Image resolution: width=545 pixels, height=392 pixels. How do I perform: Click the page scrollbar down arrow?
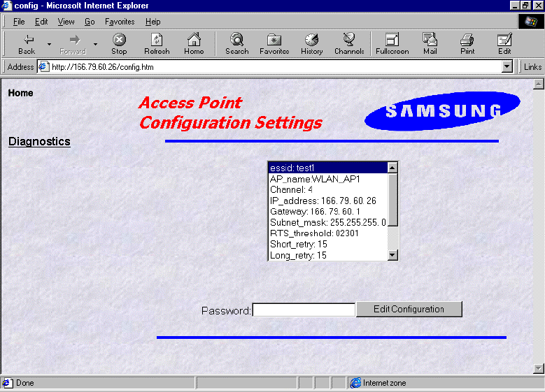(x=538, y=368)
